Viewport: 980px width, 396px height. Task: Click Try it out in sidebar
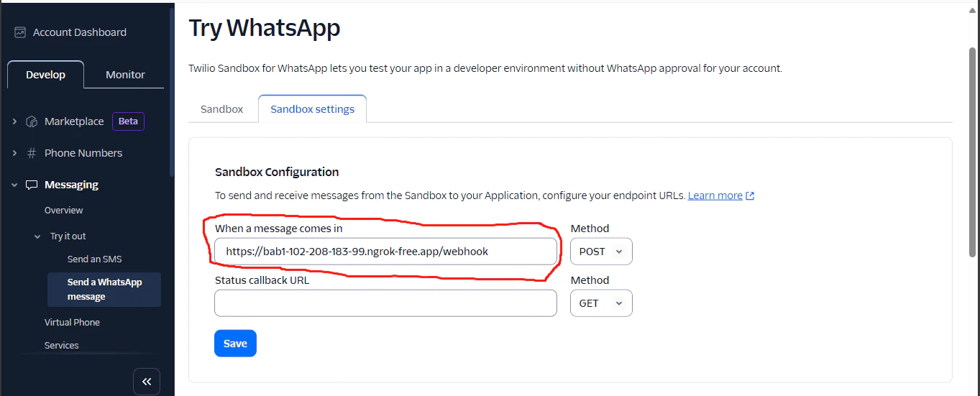coord(68,236)
